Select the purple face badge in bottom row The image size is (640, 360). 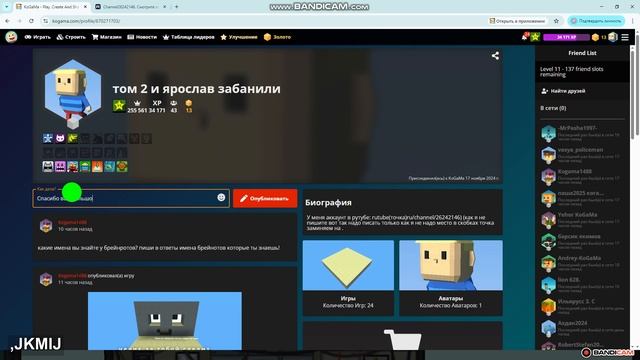pos(60,167)
